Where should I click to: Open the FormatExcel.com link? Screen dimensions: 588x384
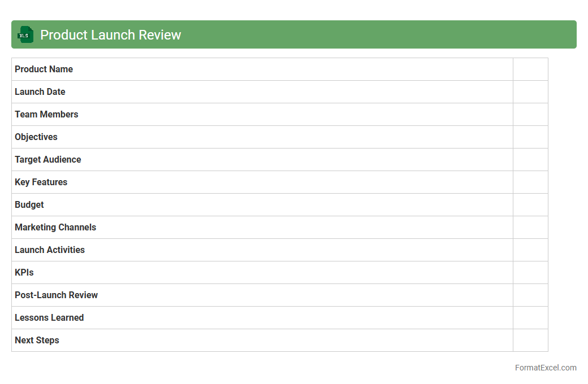pyautogui.click(x=545, y=368)
